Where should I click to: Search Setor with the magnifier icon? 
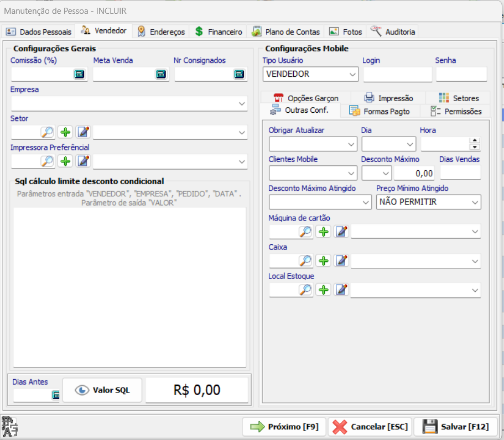click(x=47, y=132)
